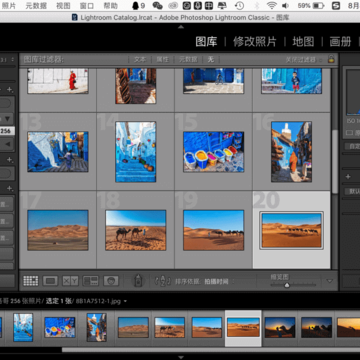Viewport: 360px width, 360px height.
Task: Click the plus icon in right panel
Action: pyautogui.click(x=348, y=177)
